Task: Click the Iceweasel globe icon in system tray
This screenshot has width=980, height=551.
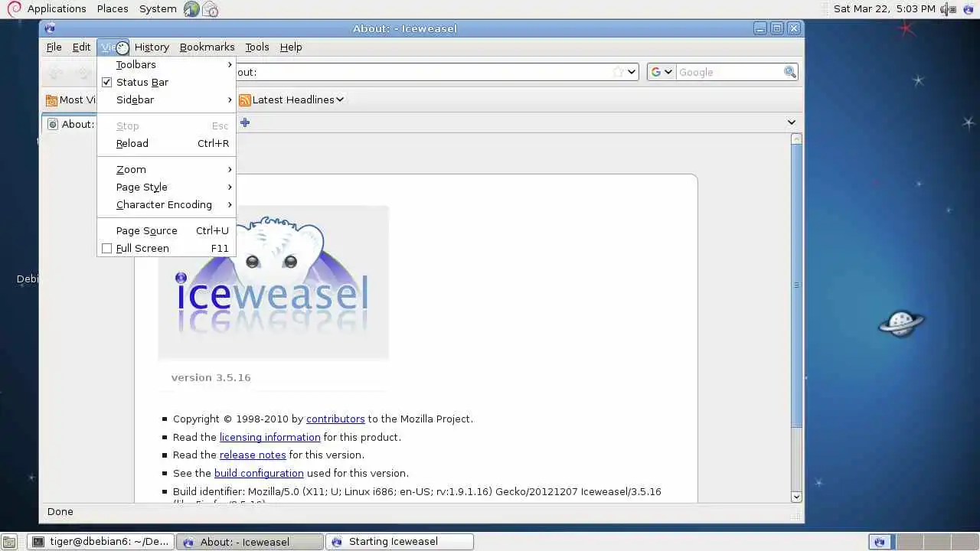Action: (x=968, y=9)
